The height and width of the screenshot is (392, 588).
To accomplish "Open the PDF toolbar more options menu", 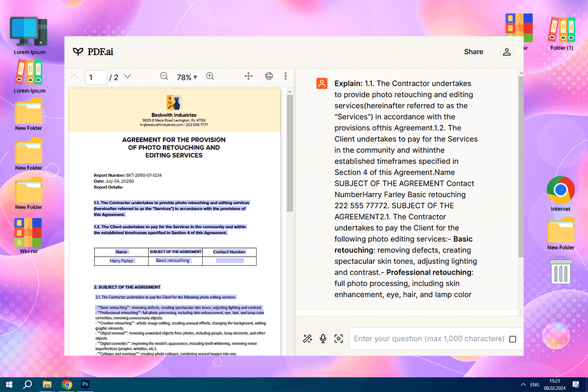I will click(286, 76).
